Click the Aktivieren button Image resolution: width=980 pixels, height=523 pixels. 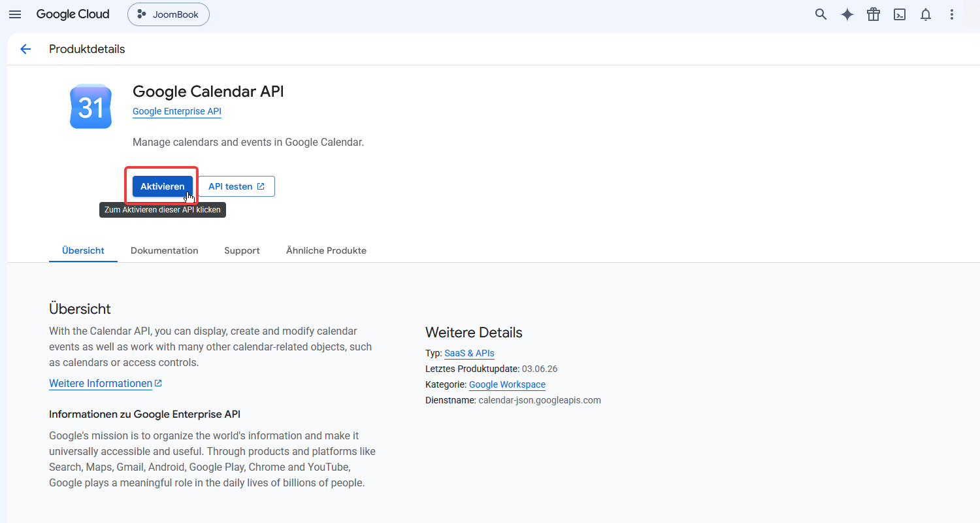163,186
